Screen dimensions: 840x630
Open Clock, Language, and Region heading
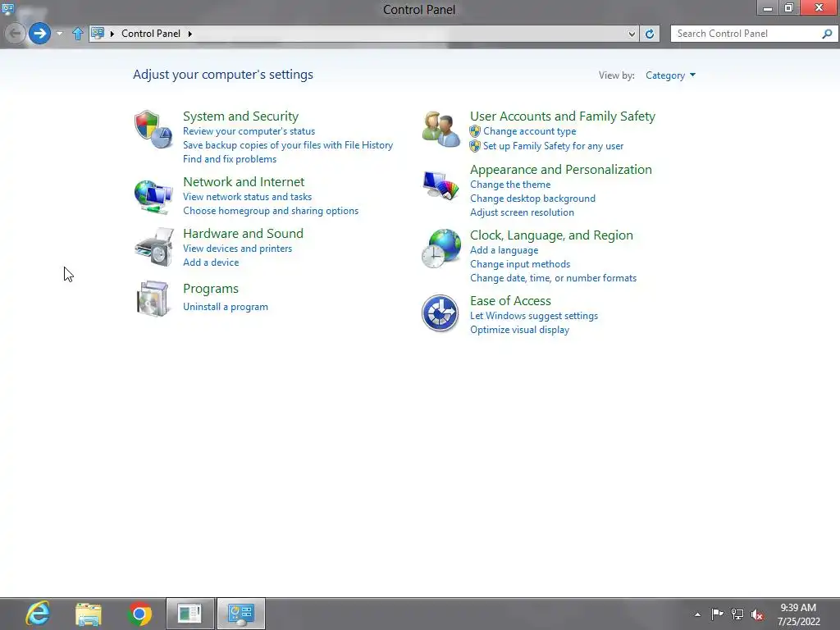[551, 235]
